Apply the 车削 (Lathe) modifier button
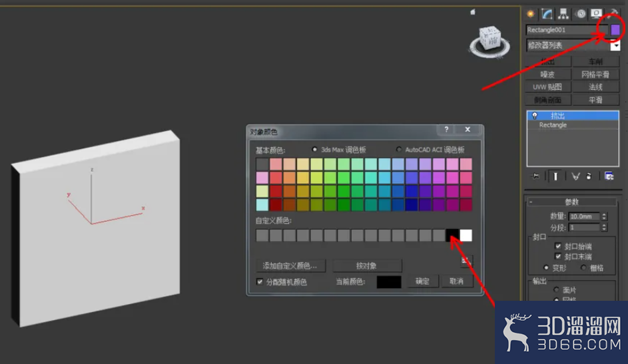 [x=595, y=62]
